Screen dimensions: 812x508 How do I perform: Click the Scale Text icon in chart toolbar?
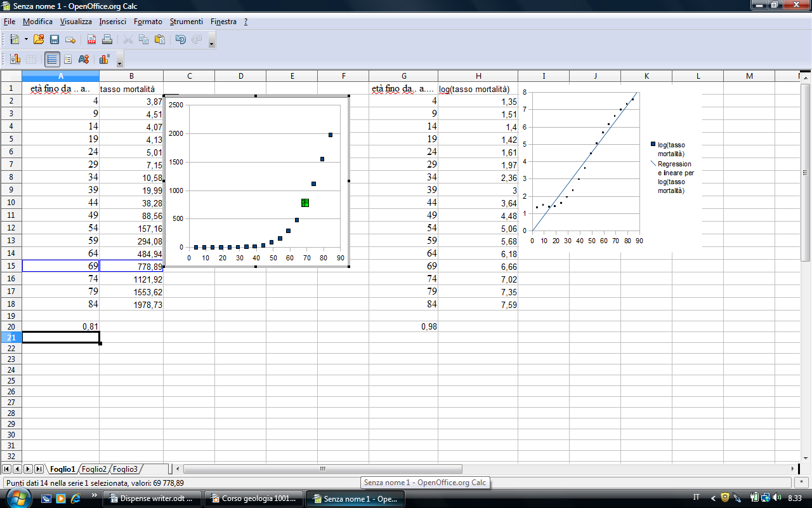point(83,59)
